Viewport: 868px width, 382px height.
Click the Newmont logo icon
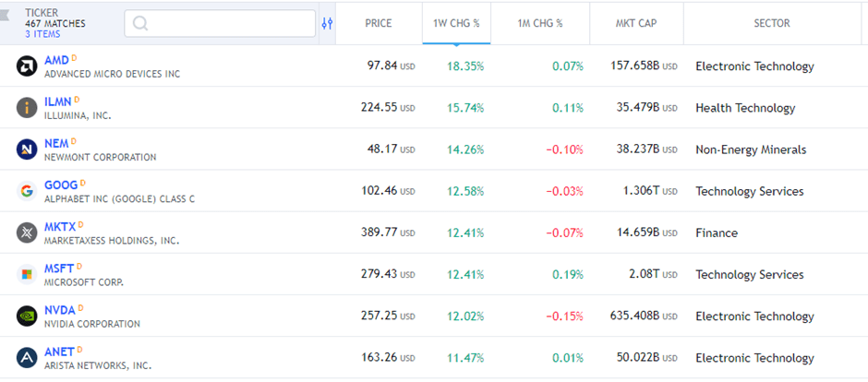tap(27, 149)
